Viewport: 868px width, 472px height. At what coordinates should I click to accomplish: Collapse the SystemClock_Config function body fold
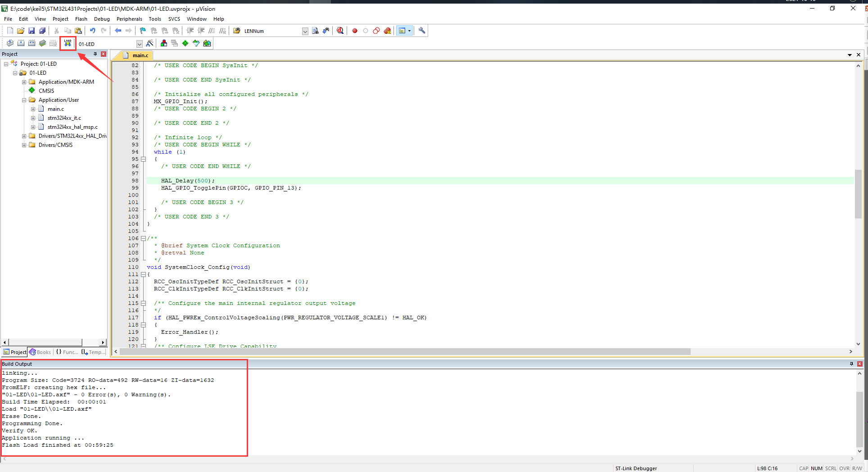144,274
